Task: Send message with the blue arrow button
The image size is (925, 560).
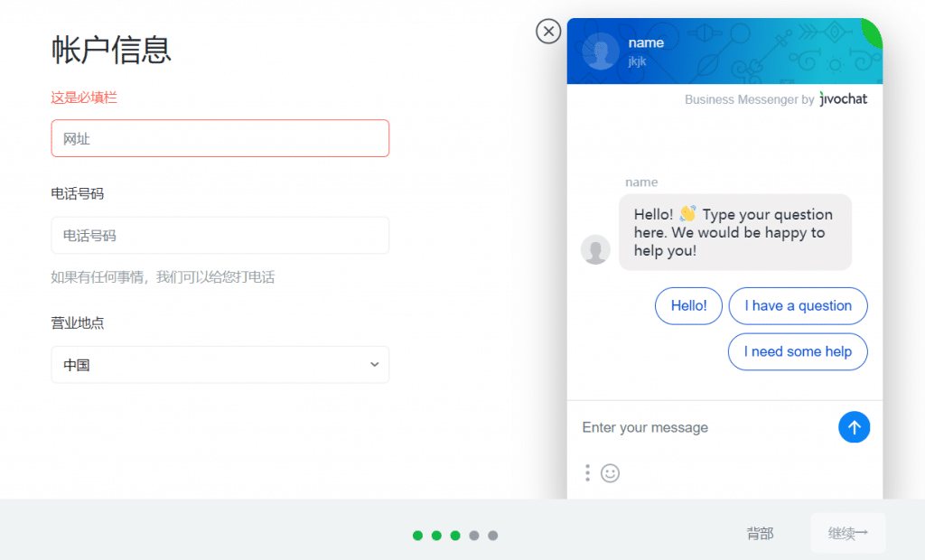Action: [x=854, y=427]
